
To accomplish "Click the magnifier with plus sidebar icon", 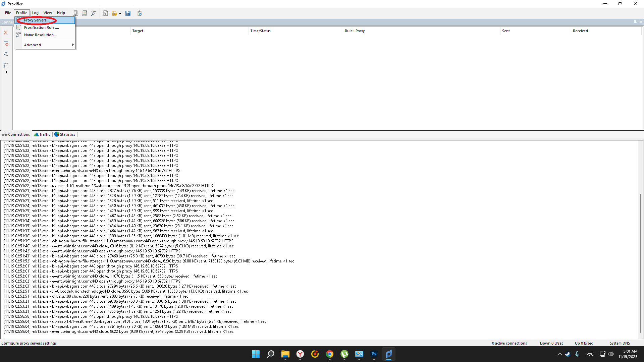I will [x=6, y=54].
